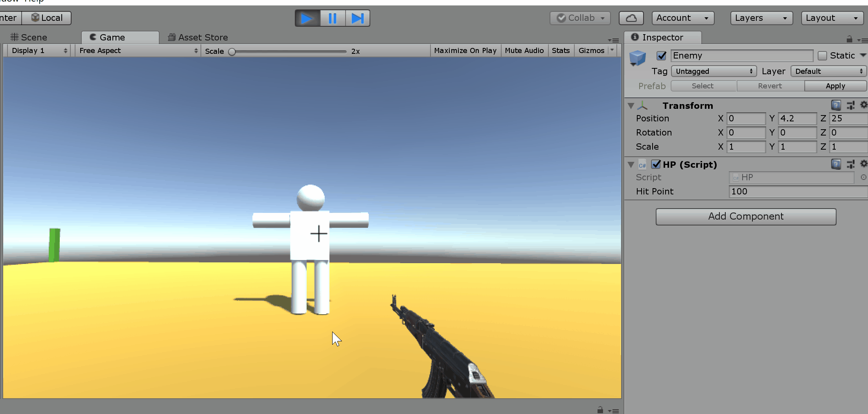Viewport: 868px width, 414px height.
Task: Disable the HP script checkbox
Action: tap(656, 164)
